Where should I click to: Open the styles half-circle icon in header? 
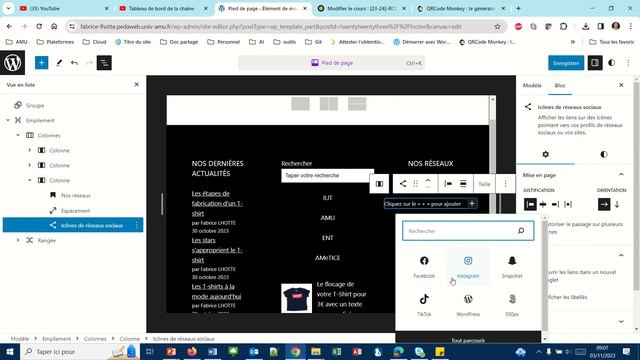(x=611, y=63)
